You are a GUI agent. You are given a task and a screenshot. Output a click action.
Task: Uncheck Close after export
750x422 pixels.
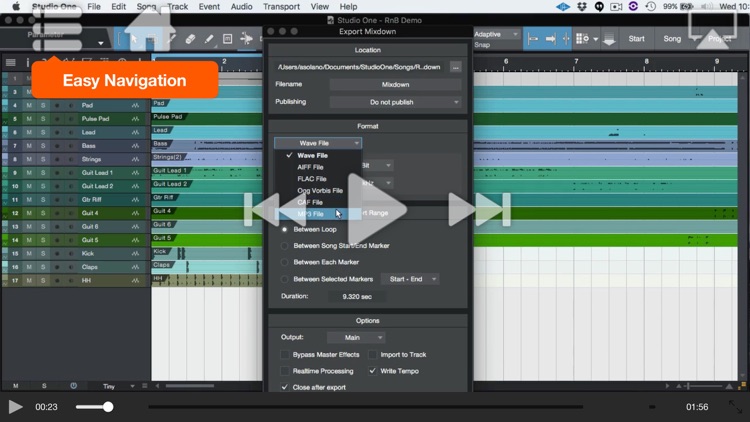click(285, 387)
